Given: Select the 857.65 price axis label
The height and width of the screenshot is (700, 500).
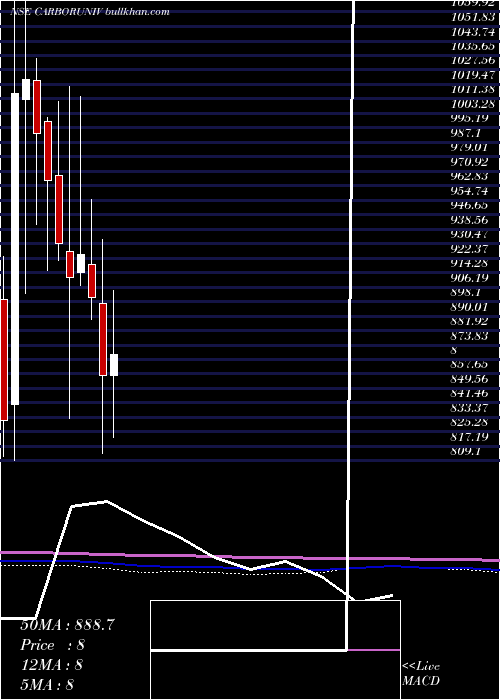Looking at the screenshot, I should (x=470, y=365).
